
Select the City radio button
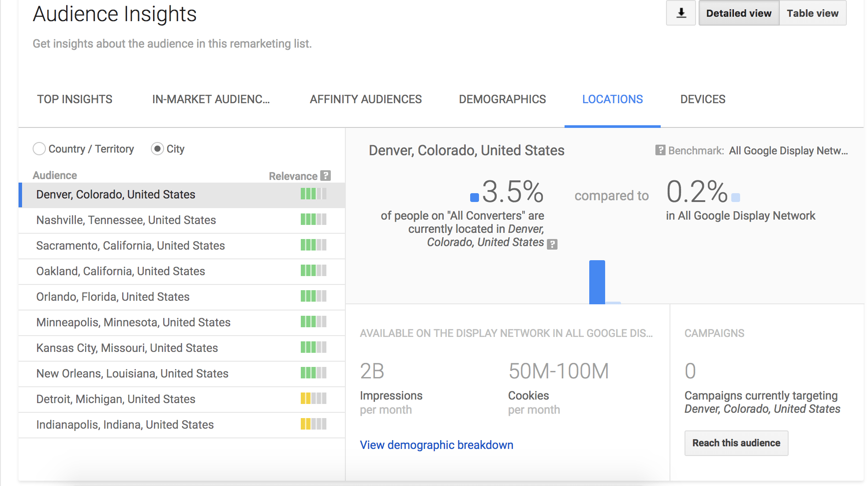click(157, 149)
